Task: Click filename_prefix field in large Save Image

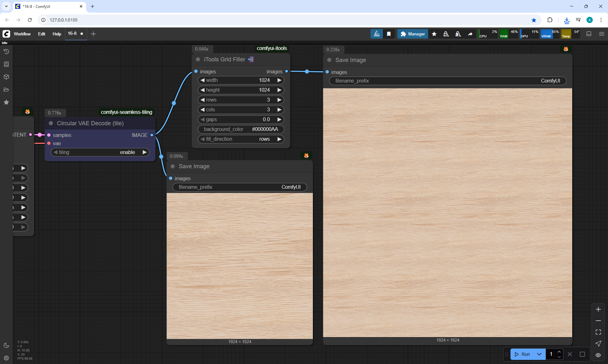Action: tap(447, 81)
